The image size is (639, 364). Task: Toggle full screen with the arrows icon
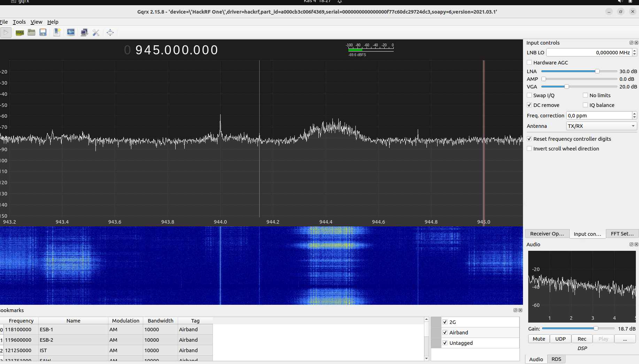pos(110,32)
